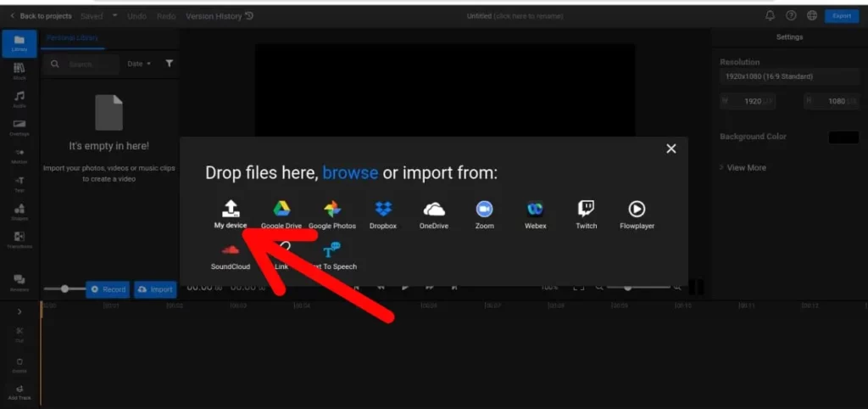This screenshot has width=868, height=409.
Task: Import from Twitch
Action: coord(587,215)
